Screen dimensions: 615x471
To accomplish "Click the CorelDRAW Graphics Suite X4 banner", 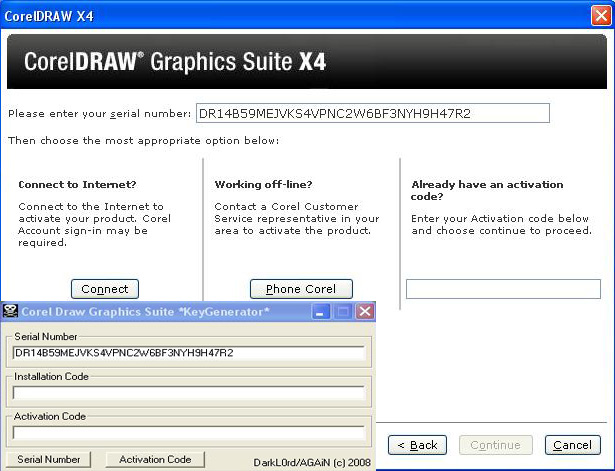I will click(307, 61).
